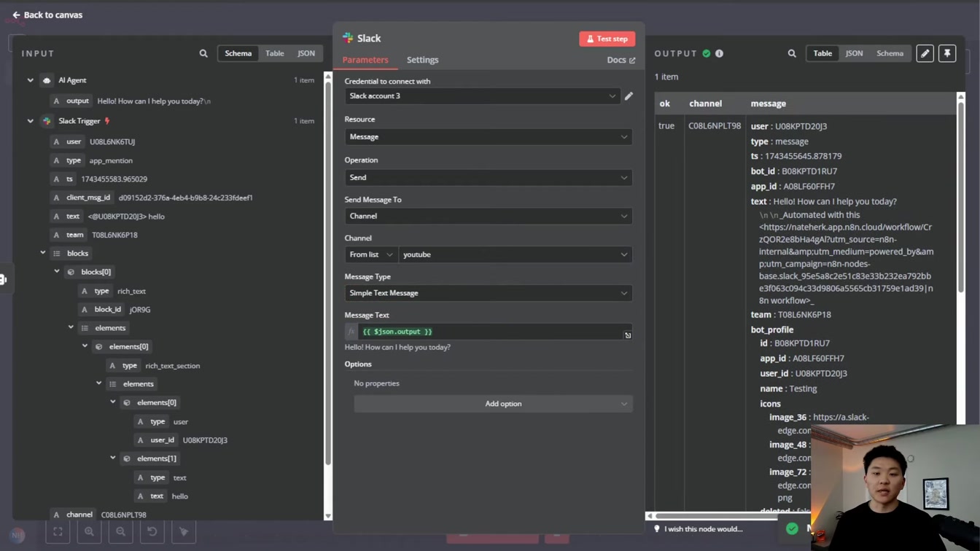Screen dimensions: 980x551
Task: Switch output view to JSON
Action: coord(854,53)
